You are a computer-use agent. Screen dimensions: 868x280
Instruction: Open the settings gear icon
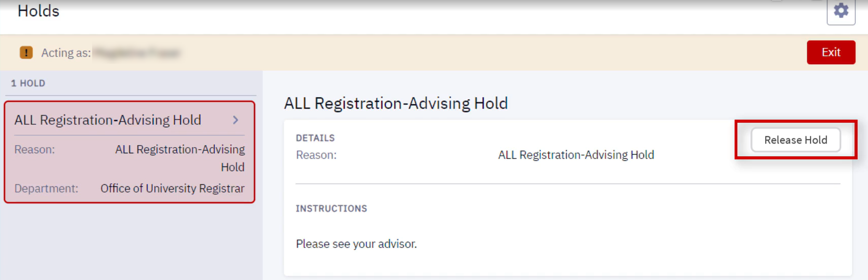(841, 11)
